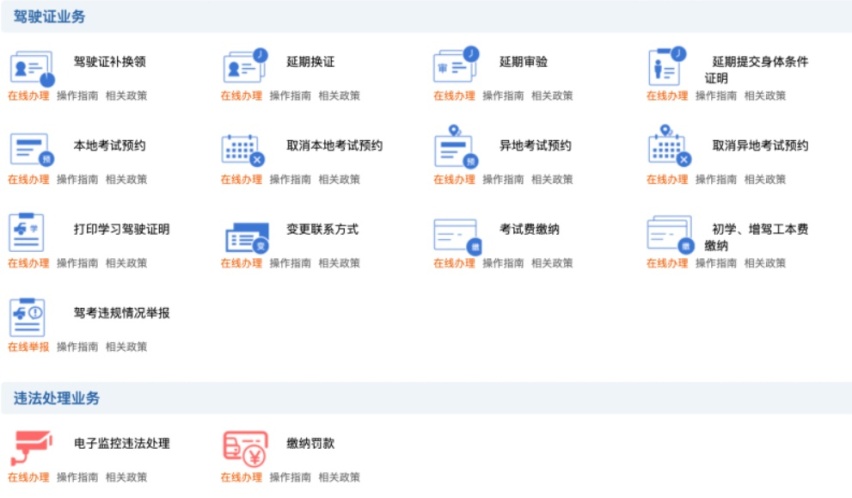The height and width of the screenshot is (498, 852).
Task: Click the 取消异地考试预约 calendar icon
Action: 669,146
